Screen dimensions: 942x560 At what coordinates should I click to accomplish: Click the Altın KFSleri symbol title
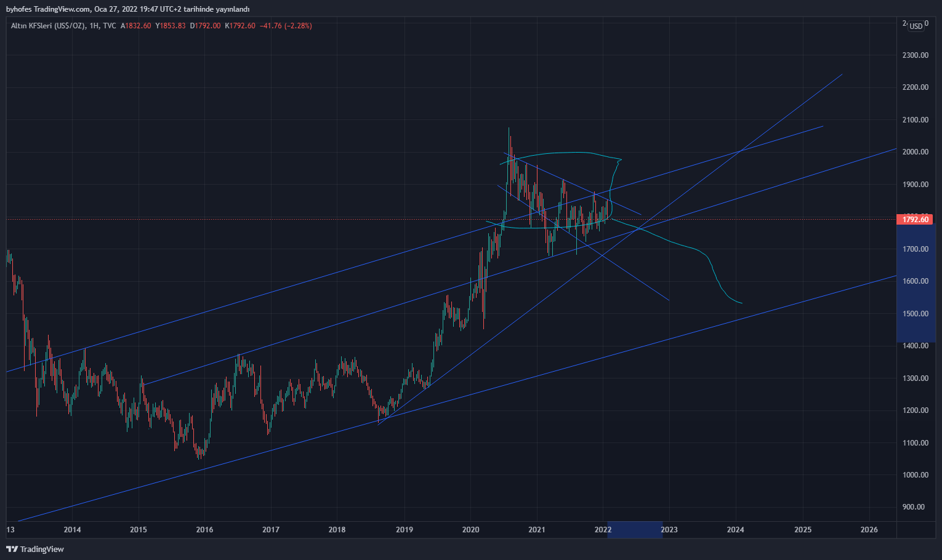(48, 26)
